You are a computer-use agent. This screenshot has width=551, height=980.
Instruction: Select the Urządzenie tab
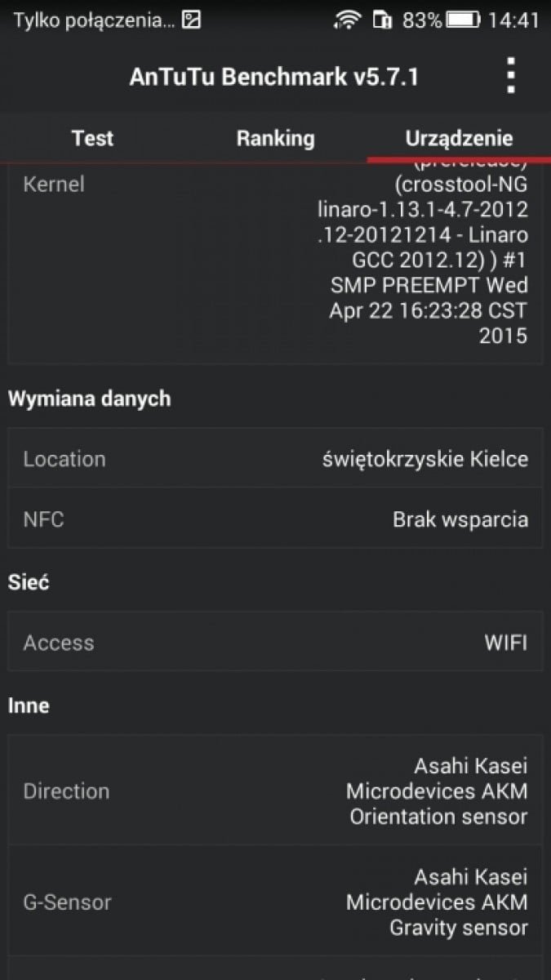point(459,138)
